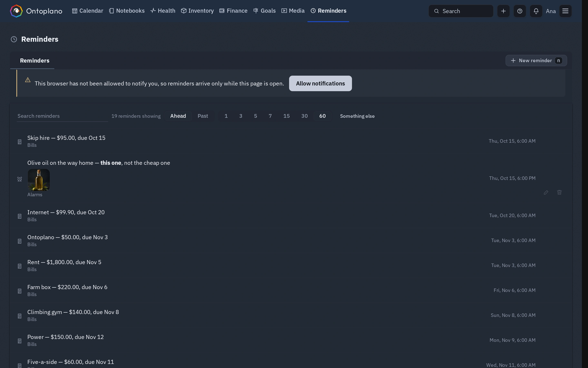
Task: Open the Finance section
Action: (x=233, y=11)
